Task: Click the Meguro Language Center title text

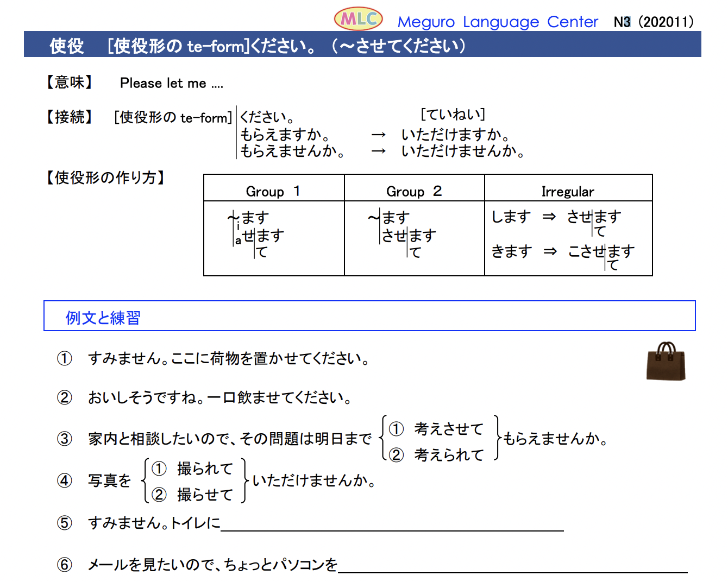Action: pos(498,22)
